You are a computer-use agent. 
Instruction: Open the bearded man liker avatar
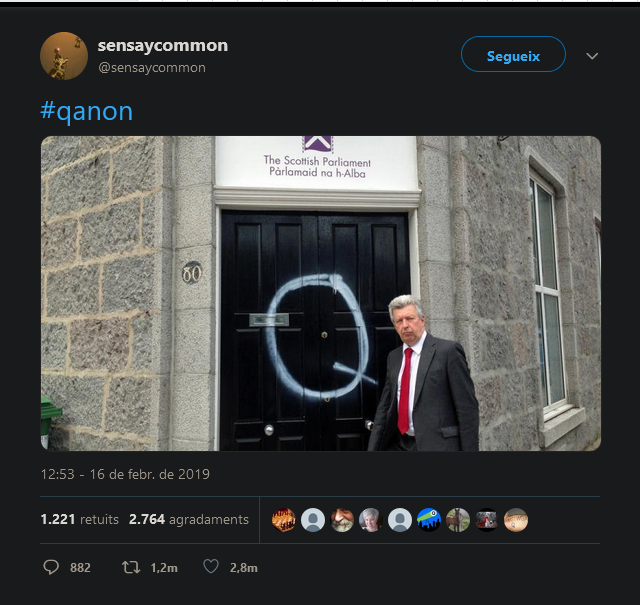pyautogui.click(x=342, y=520)
